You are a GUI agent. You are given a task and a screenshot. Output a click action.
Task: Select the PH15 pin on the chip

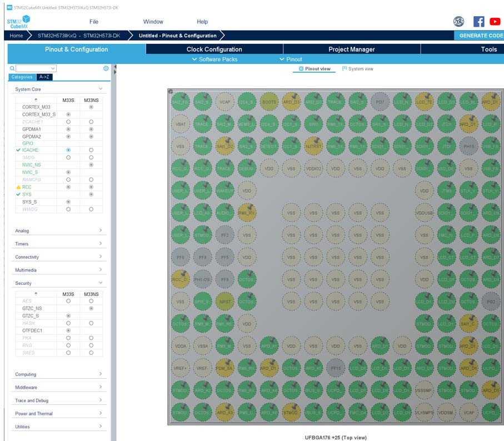click(x=468, y=146)
